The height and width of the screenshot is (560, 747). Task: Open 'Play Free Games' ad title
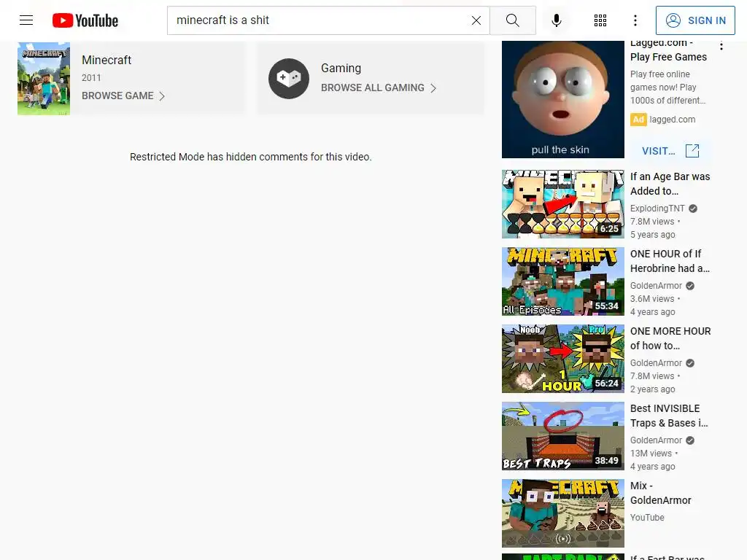pos(668,50)
